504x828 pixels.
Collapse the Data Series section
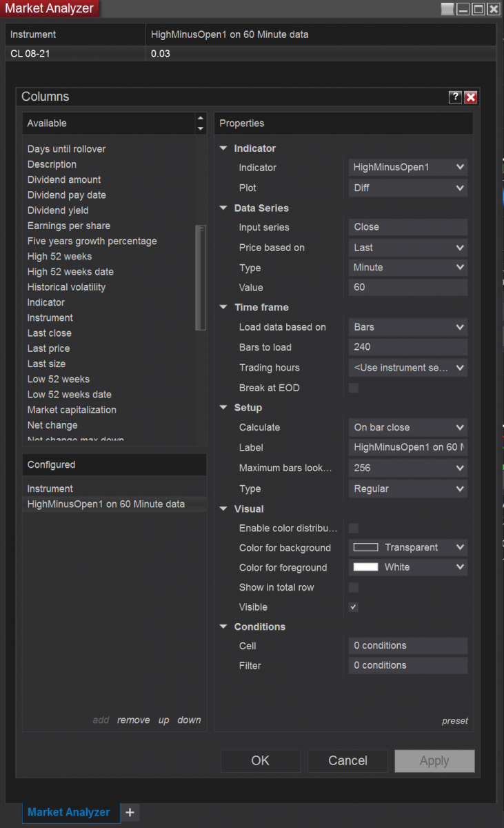pyautogui.click(x=223, y=208)
